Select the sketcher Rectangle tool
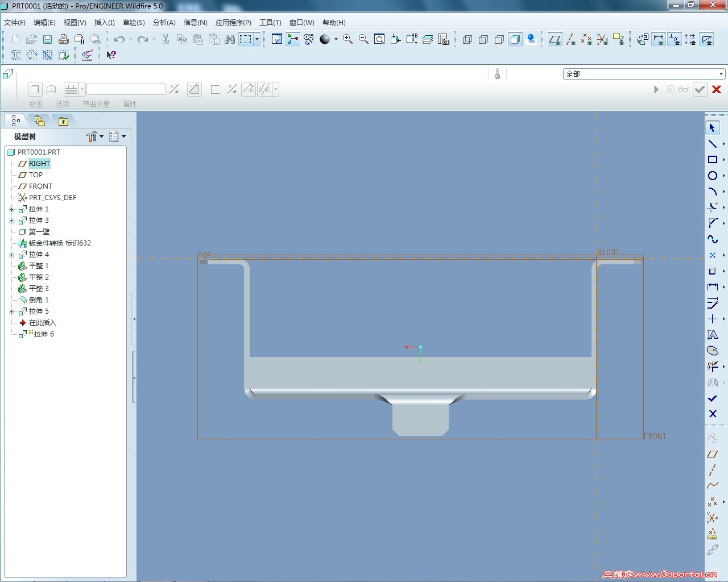Screen dimensions: 728x582 712,160
